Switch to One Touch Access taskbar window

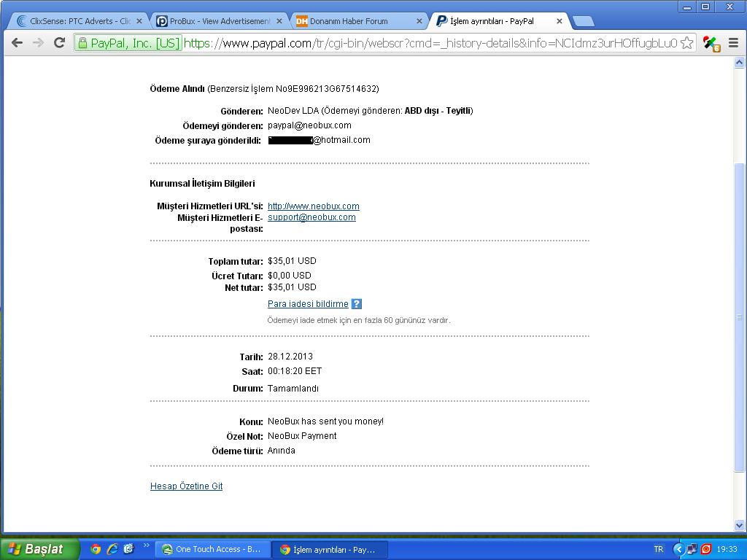point(213,549)
